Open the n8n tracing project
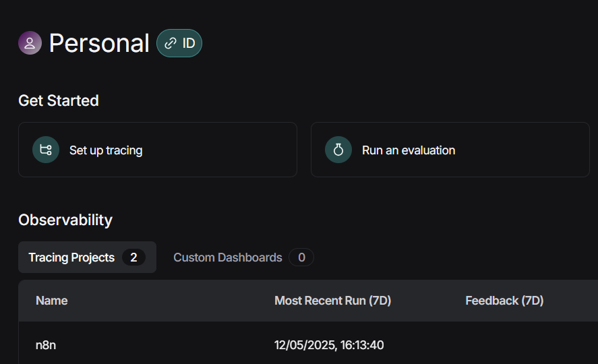 [46, 345]
